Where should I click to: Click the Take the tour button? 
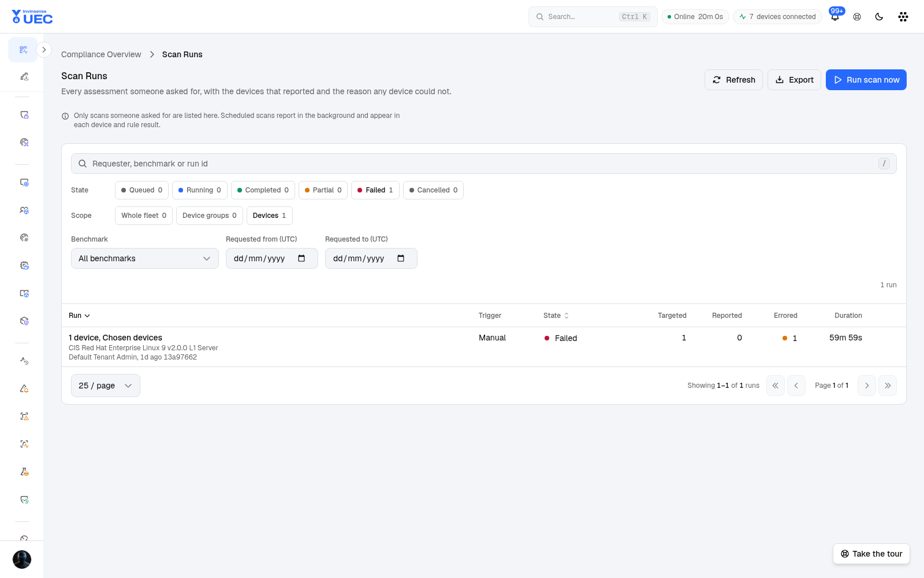[x=871, y=554]
